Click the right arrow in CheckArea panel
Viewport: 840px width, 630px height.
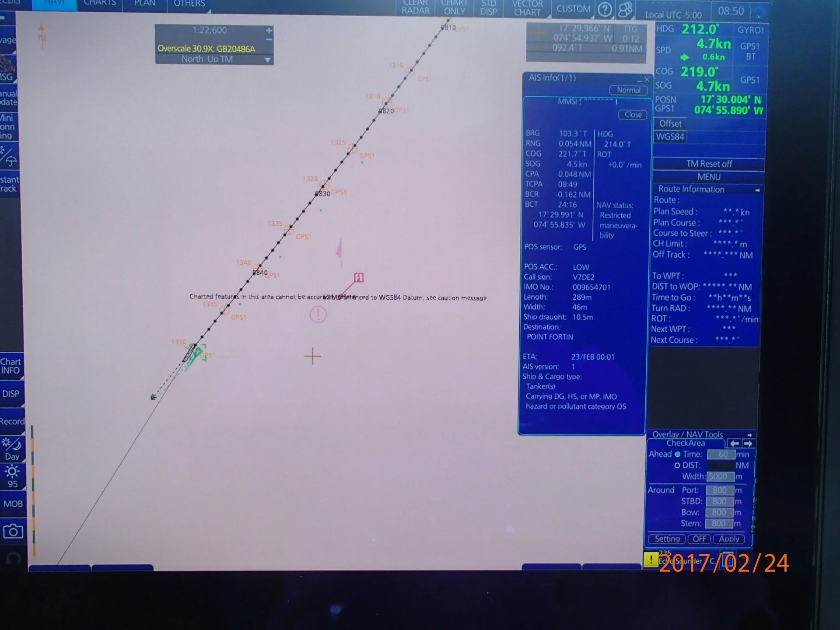click(748, 443)
